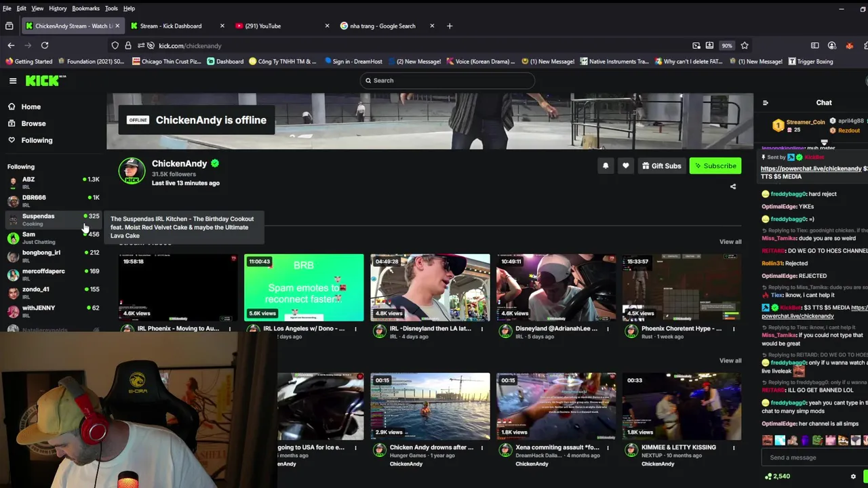Insert the Pepe frog emote
The image size is (868, 488).
point(817,441)
